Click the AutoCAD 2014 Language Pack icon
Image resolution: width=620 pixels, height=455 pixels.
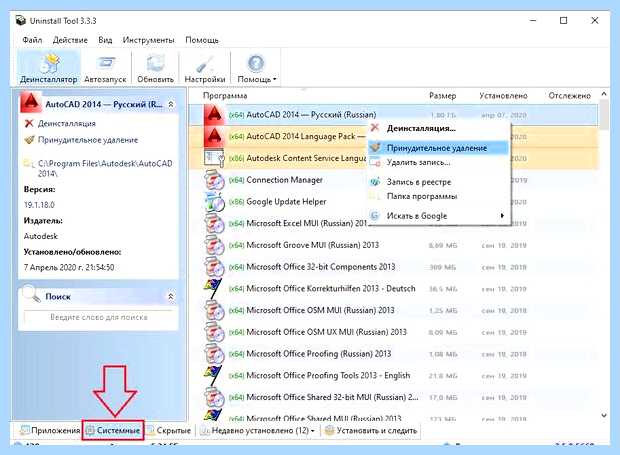pos(214,136)
